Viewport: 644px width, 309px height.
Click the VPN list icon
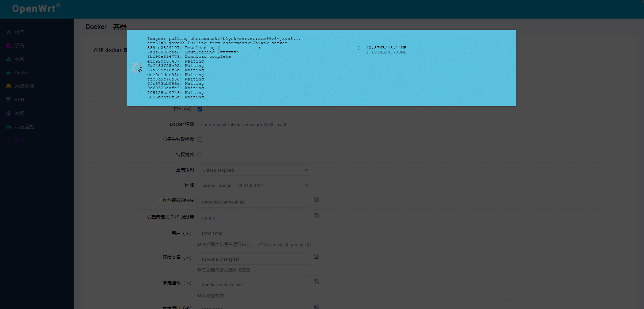click(8, 100)
